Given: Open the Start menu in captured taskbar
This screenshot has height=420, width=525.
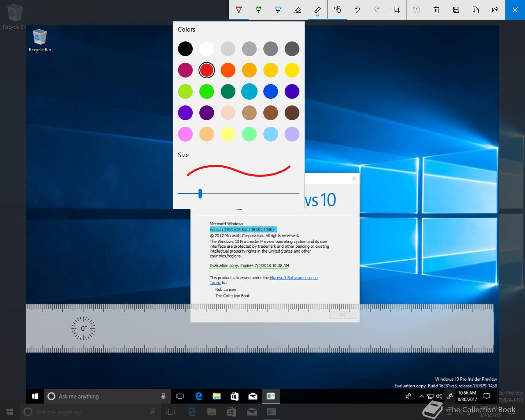Looking at the screenshot, I should [x=35, y=396].
